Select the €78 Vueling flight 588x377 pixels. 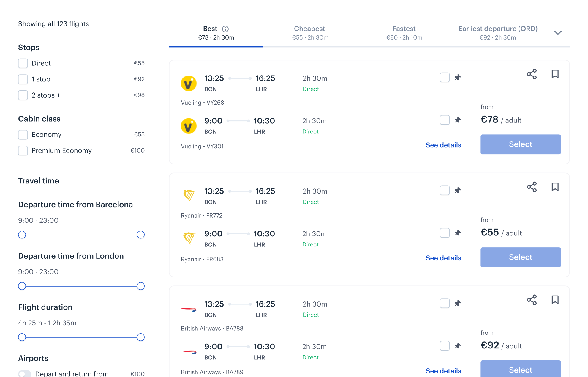(521, 144)
